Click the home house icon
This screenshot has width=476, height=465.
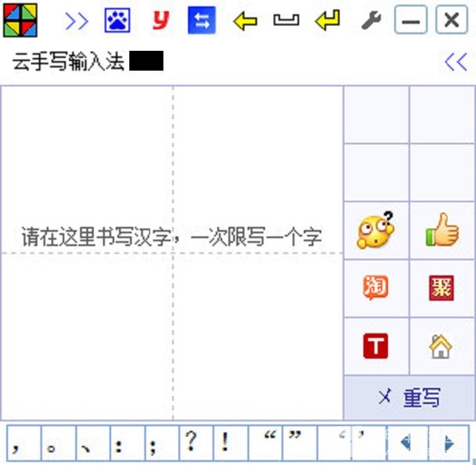[x=441, y=346]
